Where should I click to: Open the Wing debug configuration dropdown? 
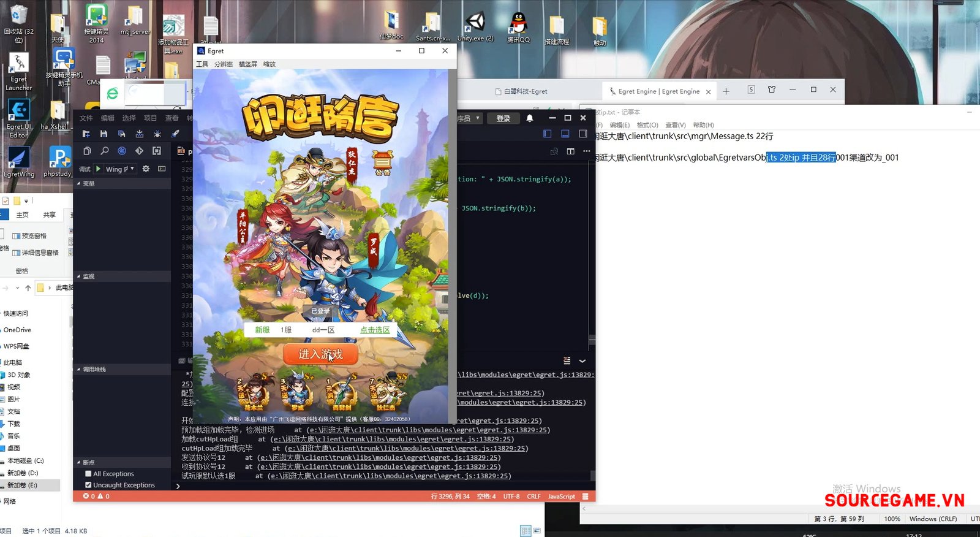[x=119, y=169]
